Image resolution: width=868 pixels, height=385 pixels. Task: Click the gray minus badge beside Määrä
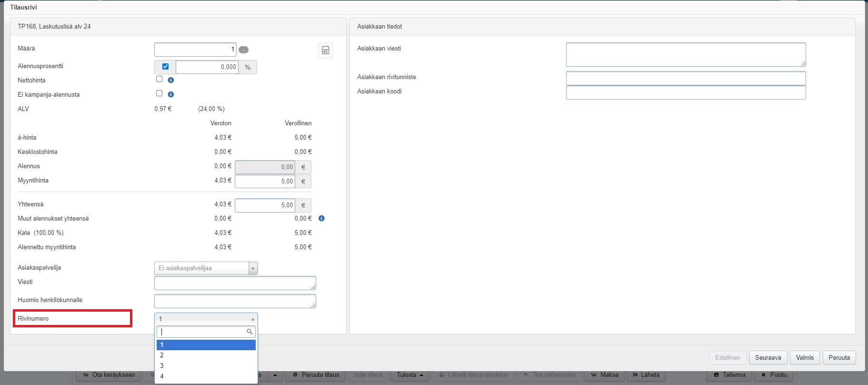(x=244, y=50)
